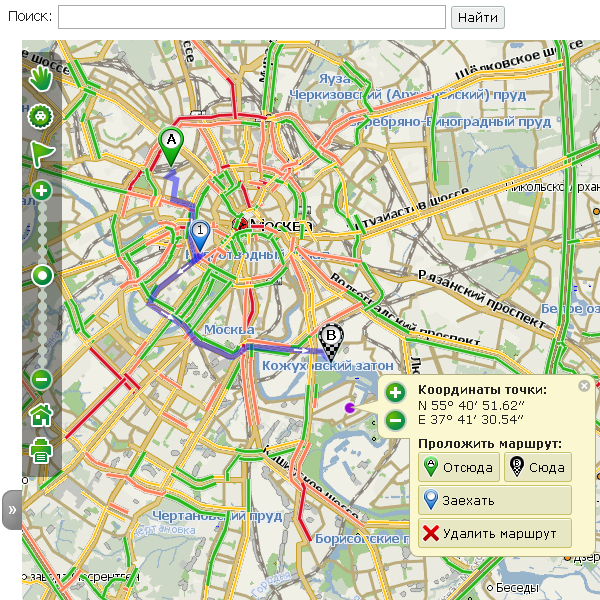Go to home map view

coord(41,414)
